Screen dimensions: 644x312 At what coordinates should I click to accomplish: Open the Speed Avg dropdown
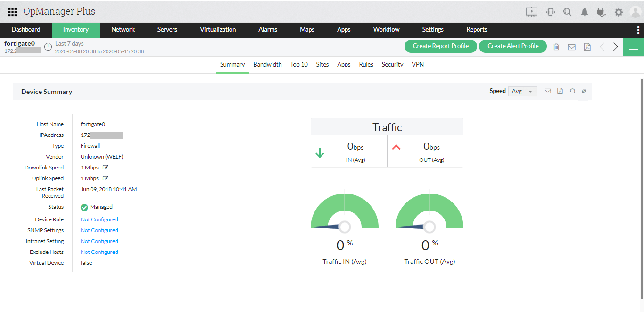pyautogui.click(x=522, y=91)
